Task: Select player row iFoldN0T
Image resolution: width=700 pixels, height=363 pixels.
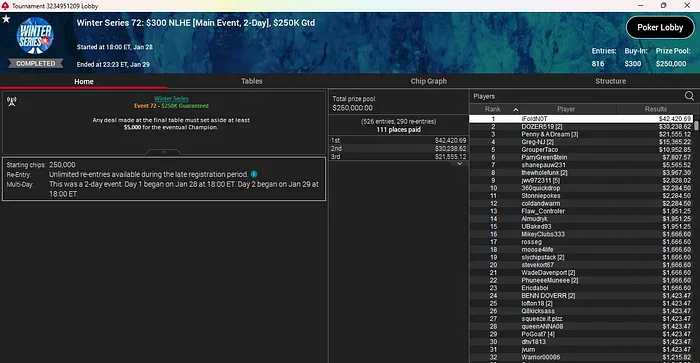Action: (x=581, y=119)
